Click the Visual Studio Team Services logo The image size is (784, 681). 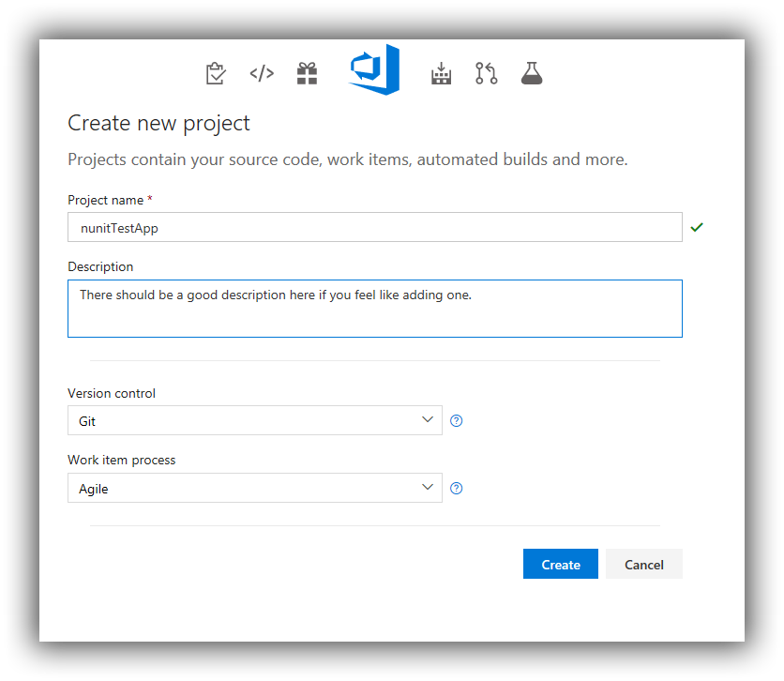coord(374,69)
